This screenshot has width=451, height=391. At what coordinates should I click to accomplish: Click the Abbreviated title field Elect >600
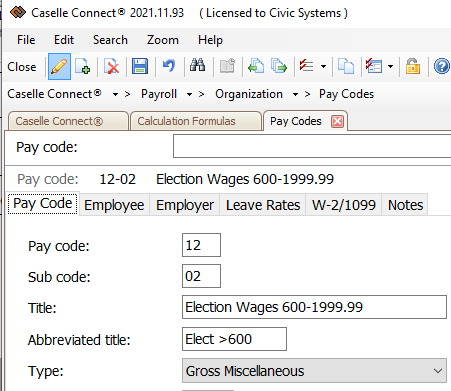coord(234,339)
